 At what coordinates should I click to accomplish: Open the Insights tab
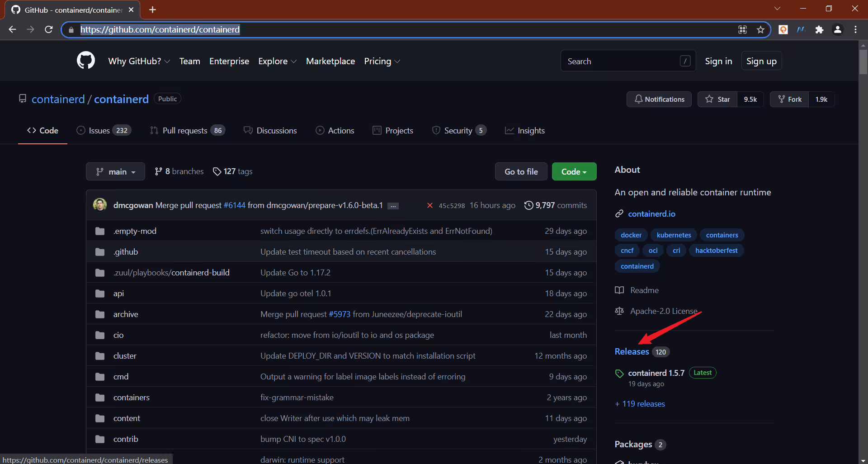[525, 130]
